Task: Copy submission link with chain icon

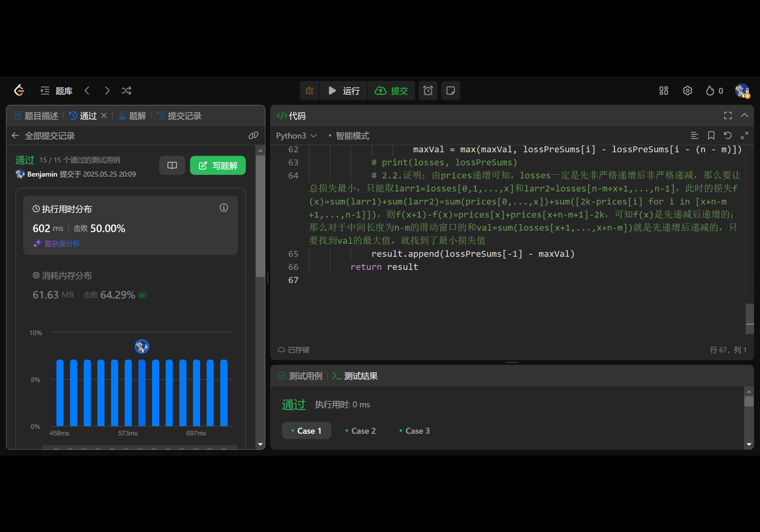Action: pyautogui.click(x=253, y=135)
